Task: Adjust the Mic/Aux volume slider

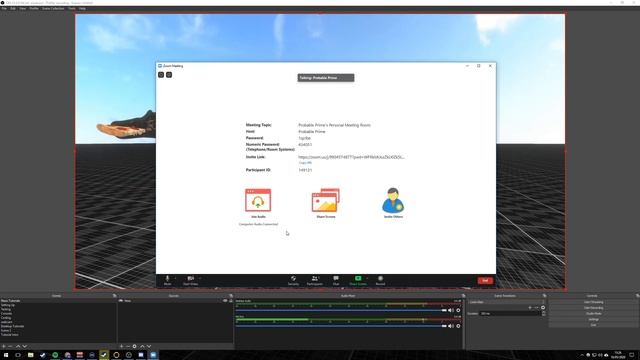Action: pyautogui.click(x=341, y=326)
